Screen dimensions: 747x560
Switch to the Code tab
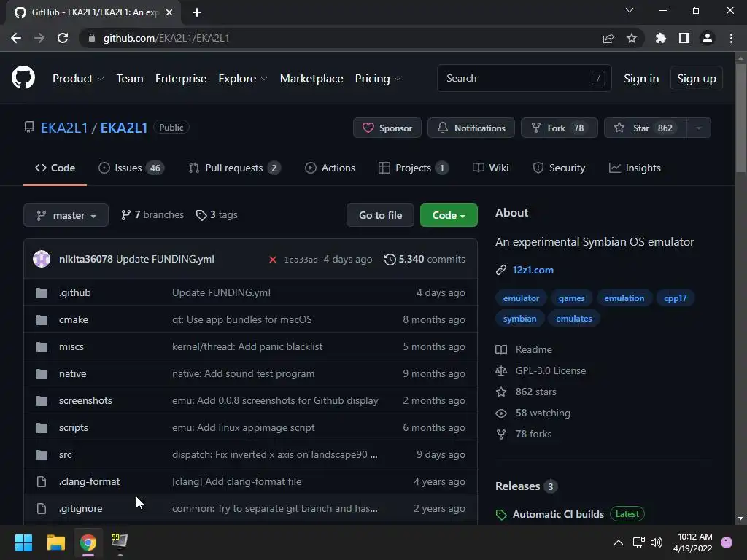tap(55, 168)
